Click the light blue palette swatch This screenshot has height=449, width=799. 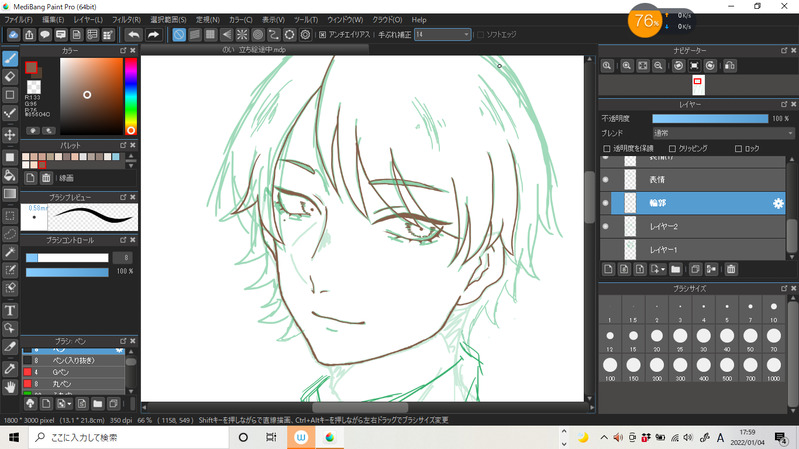tap(116, 157)
